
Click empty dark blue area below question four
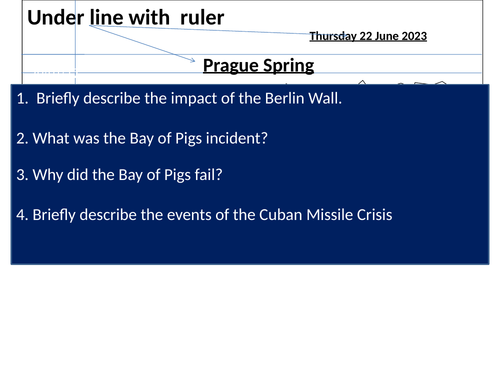[x=250, y=245]
